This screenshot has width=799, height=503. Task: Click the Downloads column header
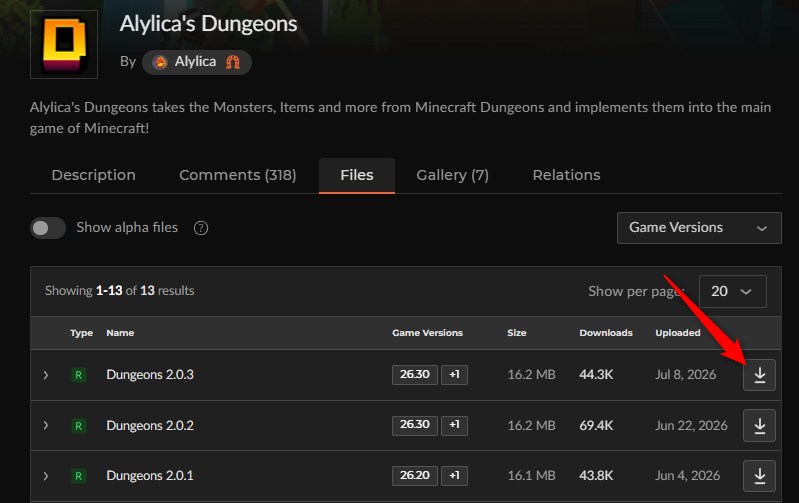pyautogui.click(x=606, y=333)
